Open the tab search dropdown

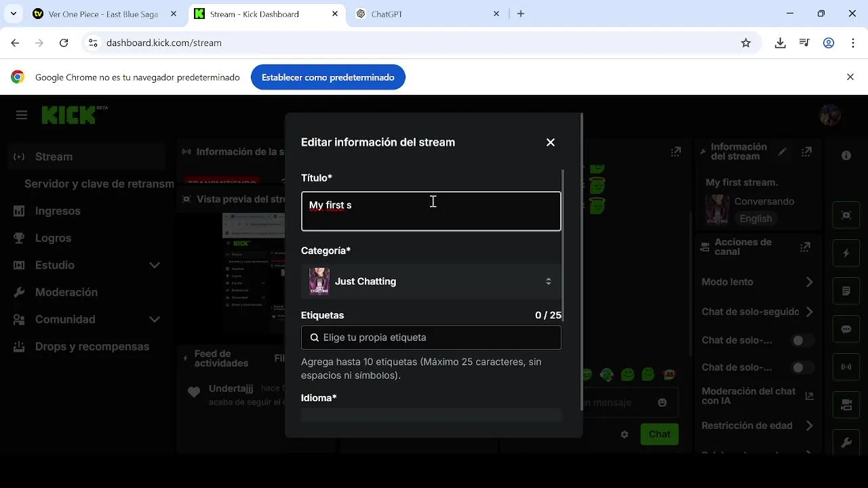13,14
